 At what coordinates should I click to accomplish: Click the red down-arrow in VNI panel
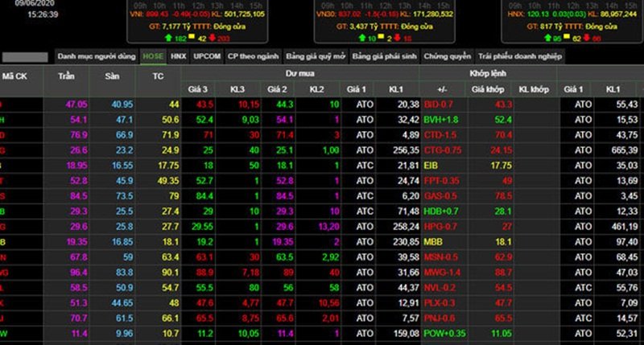point(213,38)
